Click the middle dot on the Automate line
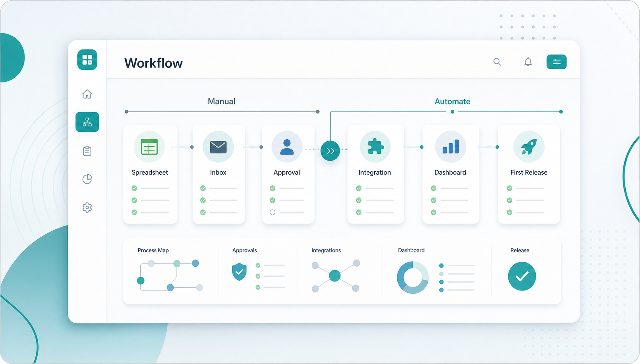 tap(452, 112)
